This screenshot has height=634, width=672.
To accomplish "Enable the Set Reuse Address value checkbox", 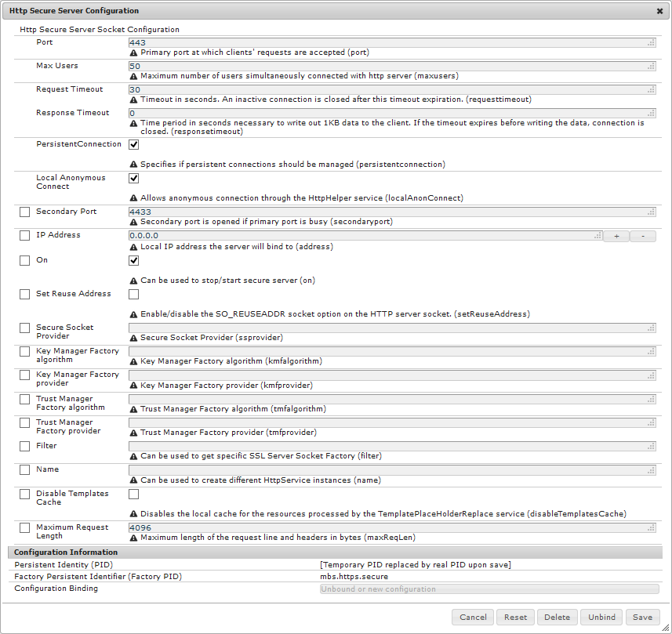I will 134,295.
